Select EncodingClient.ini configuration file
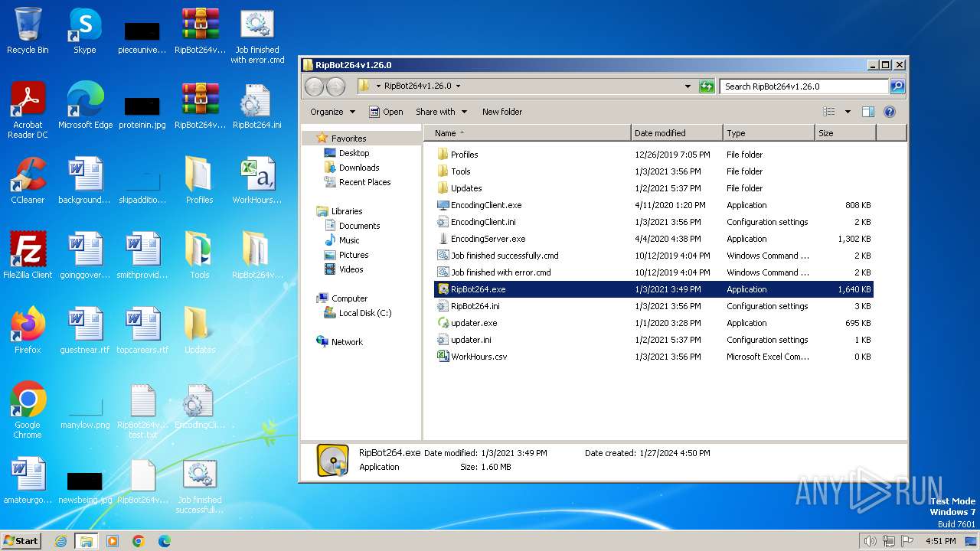 [653, 222]
